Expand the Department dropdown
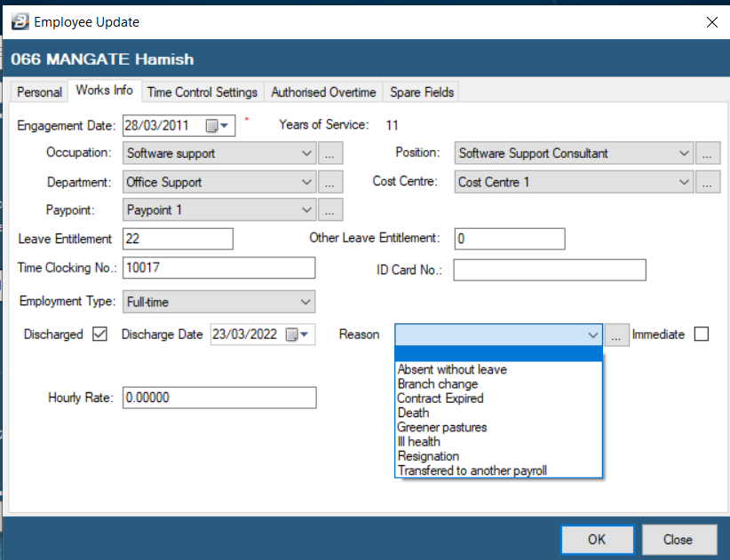 306,182
